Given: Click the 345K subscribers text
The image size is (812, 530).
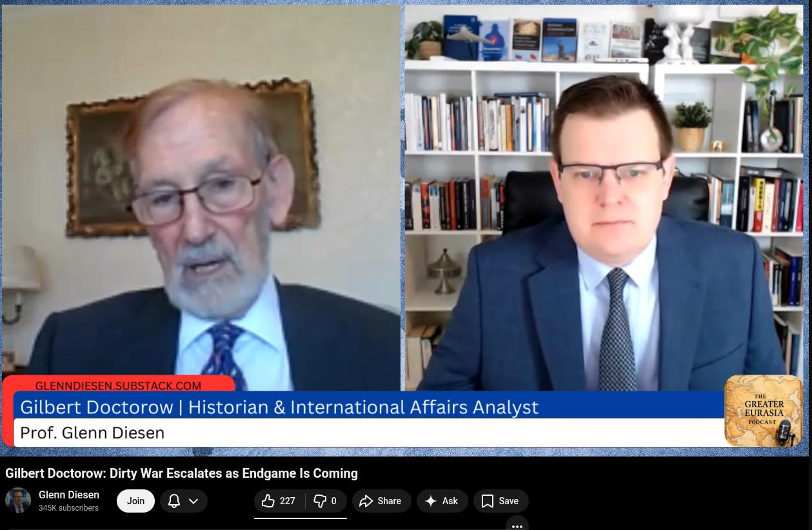Looking at the screenshot, I should [x=68, y=508].
